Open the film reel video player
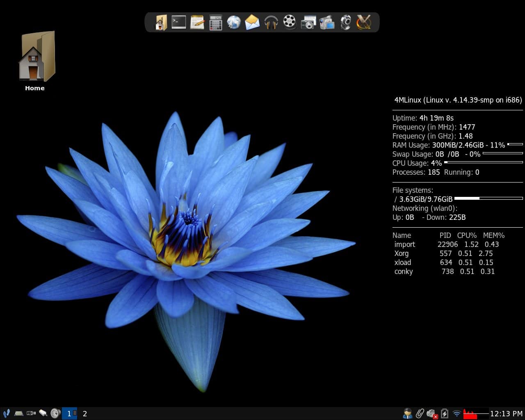The image size is (525, 420). click(x=290, y=22)
